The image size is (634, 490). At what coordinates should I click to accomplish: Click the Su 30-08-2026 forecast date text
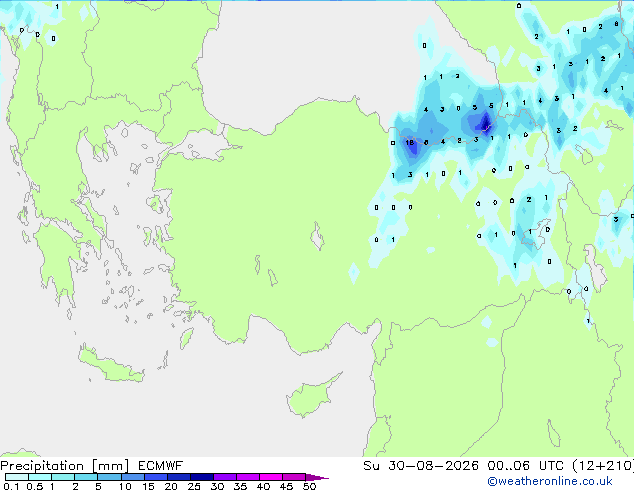tap(421, 466)
